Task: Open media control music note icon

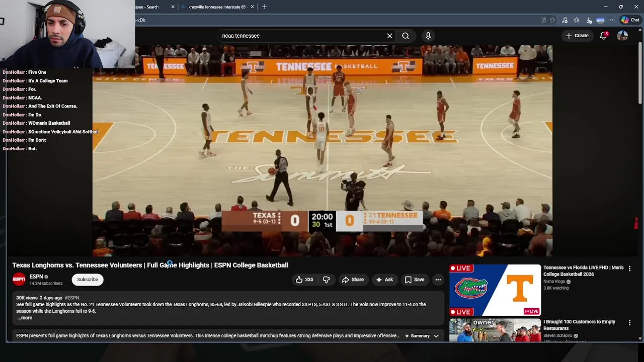Action: 565,20
